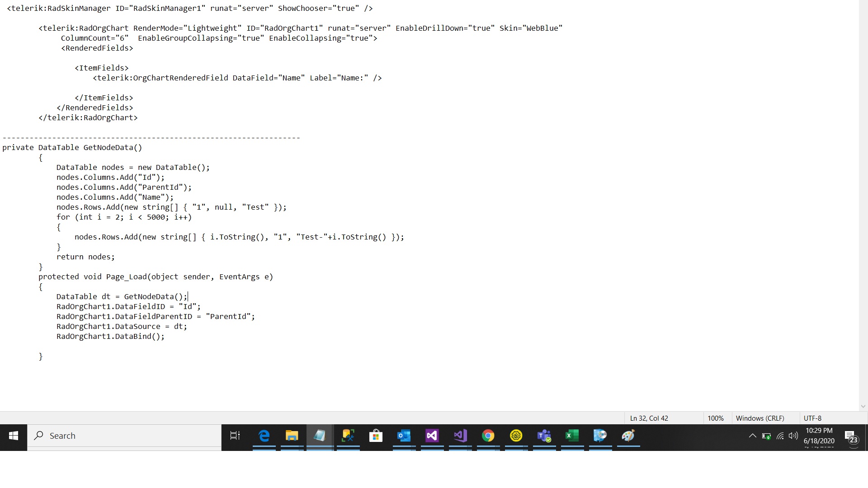Viewport: 868px width, 488px height.
Task: Click the clock showing 10:29 PM
Action: click(x=819, y=431)
